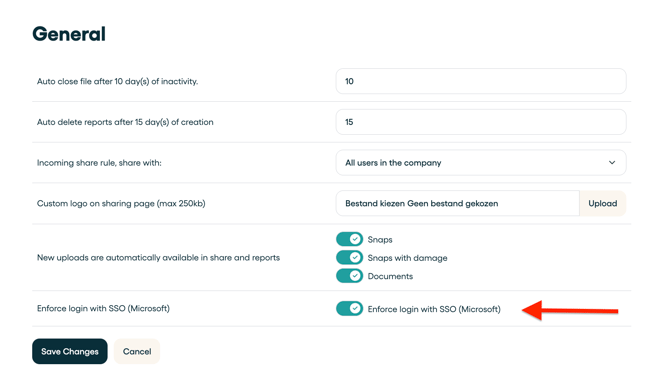Image resolution: width=670 pixels, height=389 pixels.
Task: Click the General heading
Action: [69, 34]
